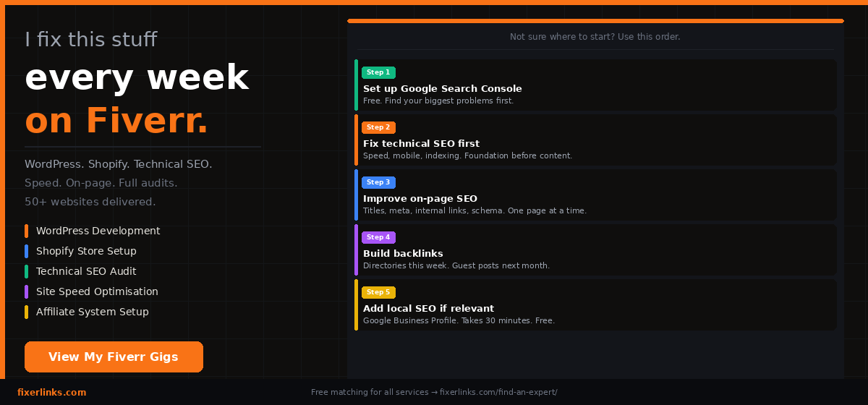Select the Step 4 badge
Screen dimensions: 868x405
[x=378, y=237]
